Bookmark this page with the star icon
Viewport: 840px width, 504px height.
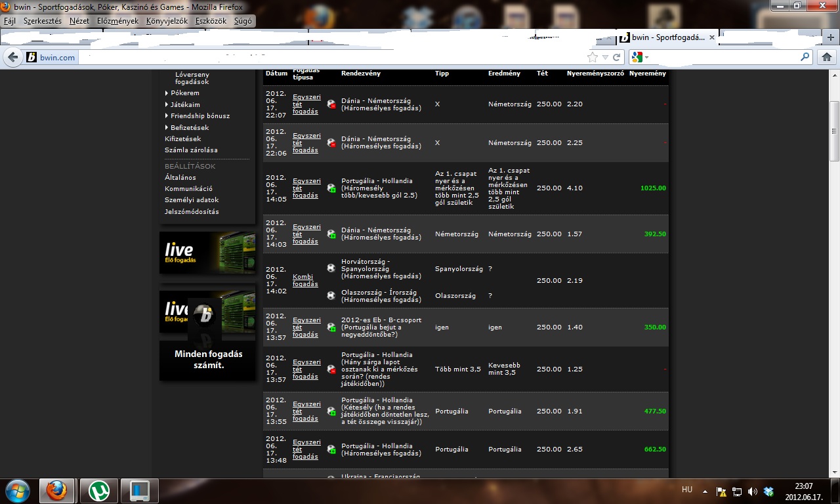tap(593, 57)
